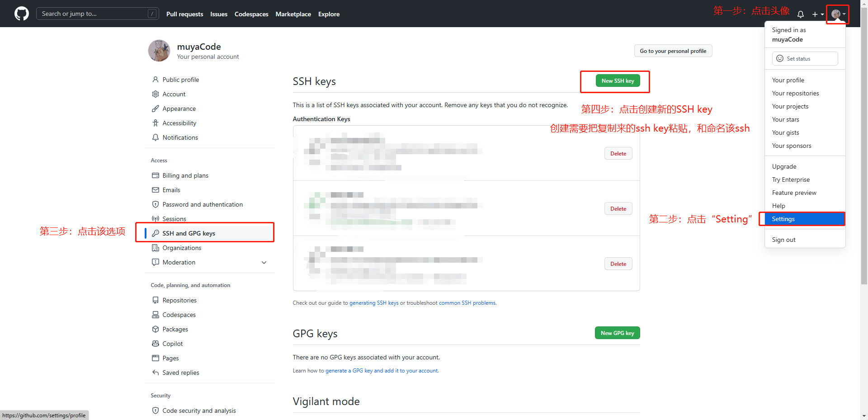Click the Password and authentication shield icon
The height and width of the screenshot is (420, 868).
156,204
